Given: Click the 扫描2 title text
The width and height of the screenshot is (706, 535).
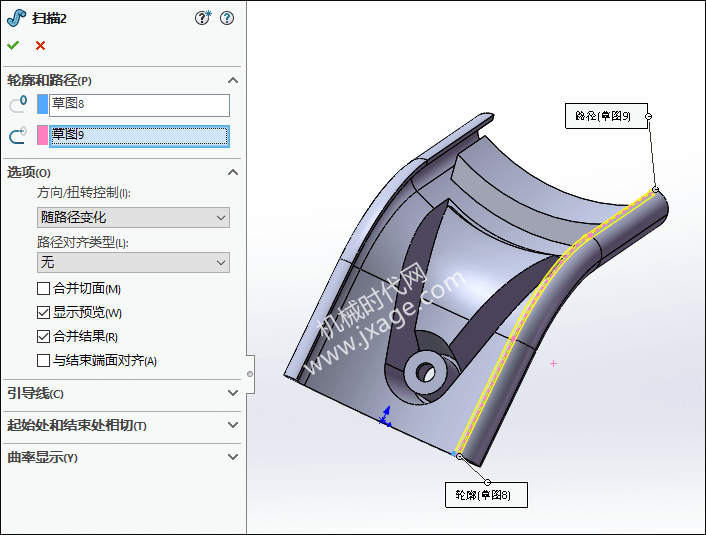Looking at the screenshot, I should (x=50, y=18).
